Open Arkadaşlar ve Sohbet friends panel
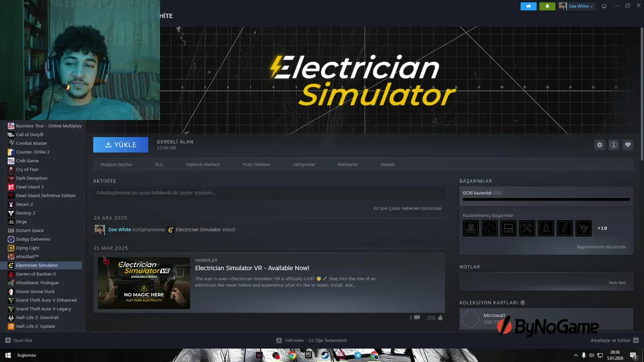Screen dimensions: 644x362 (615, 340)
